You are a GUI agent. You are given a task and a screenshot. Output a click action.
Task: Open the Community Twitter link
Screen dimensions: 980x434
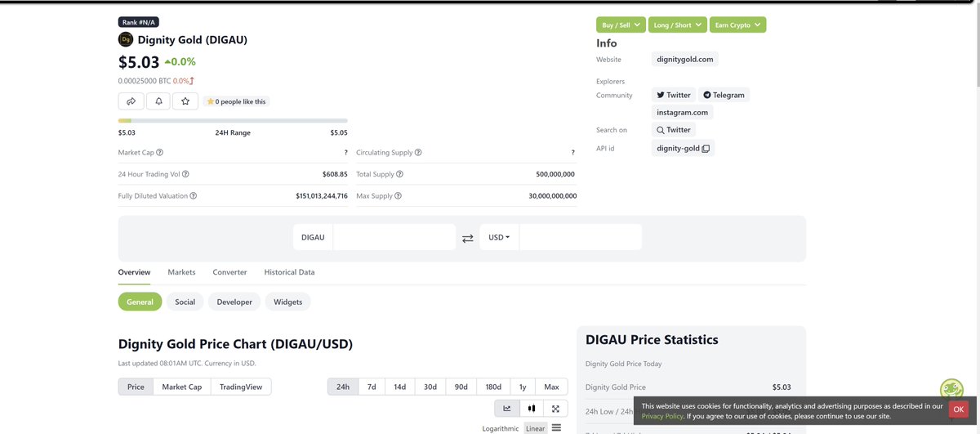click(x=674, y=95)
